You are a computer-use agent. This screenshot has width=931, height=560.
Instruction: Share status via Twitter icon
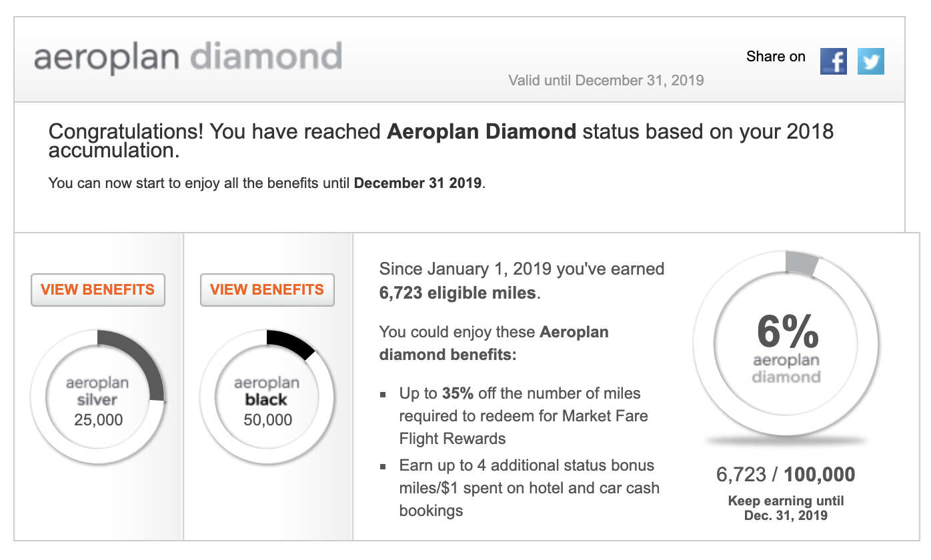[870, 61]
